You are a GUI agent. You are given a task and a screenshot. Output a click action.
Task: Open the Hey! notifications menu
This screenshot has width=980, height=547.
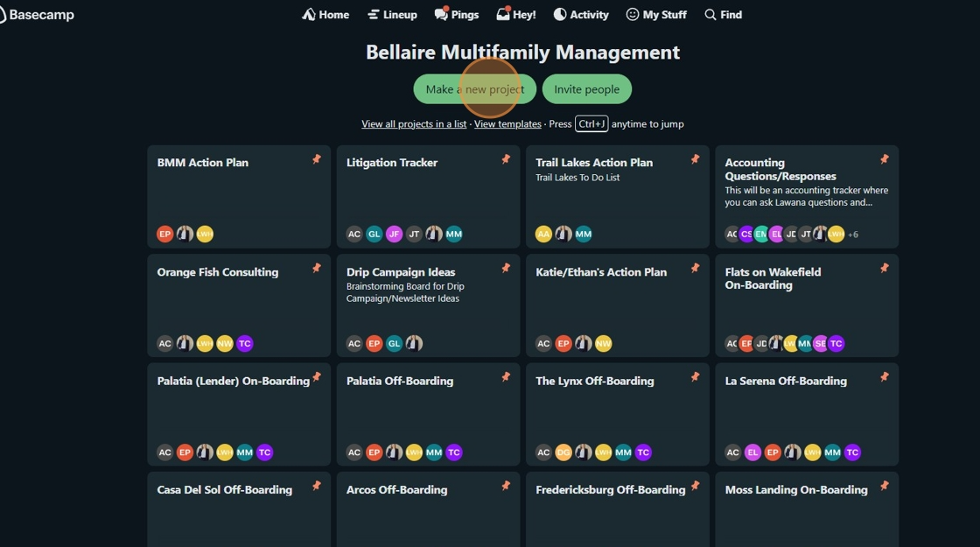coord(516,14)
